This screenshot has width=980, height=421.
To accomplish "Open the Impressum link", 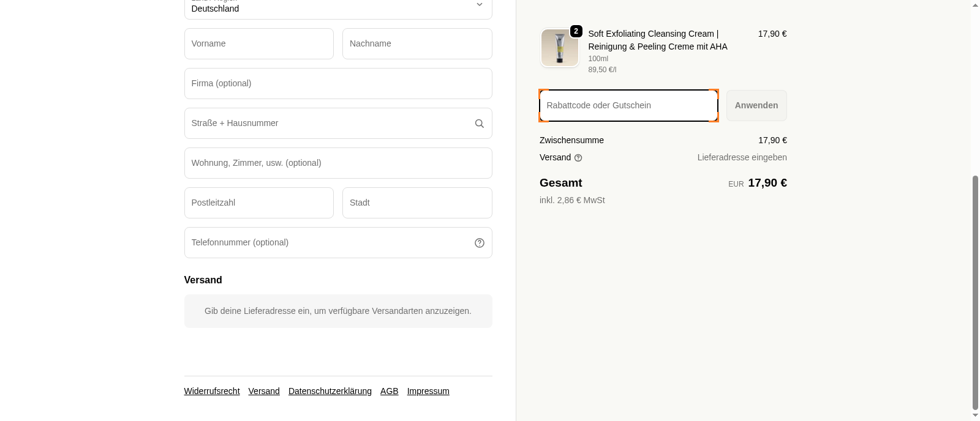I will point(428,391).
